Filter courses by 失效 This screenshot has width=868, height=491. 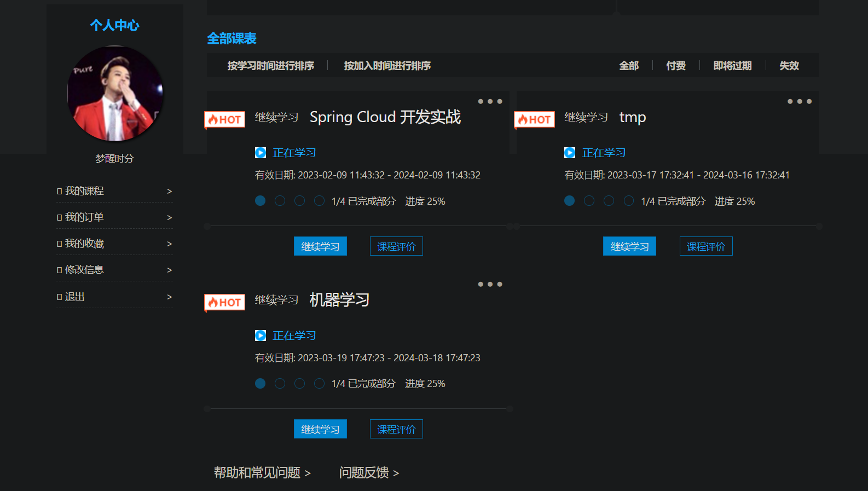coord(789,66)
